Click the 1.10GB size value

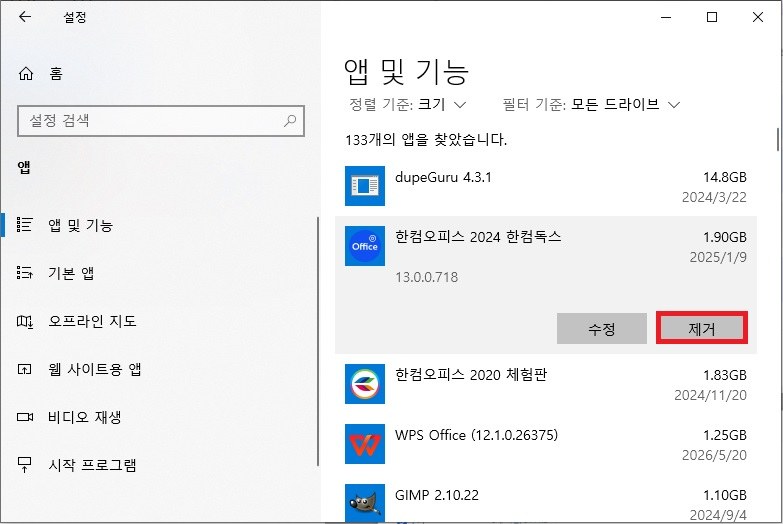[x=725, y=495]
